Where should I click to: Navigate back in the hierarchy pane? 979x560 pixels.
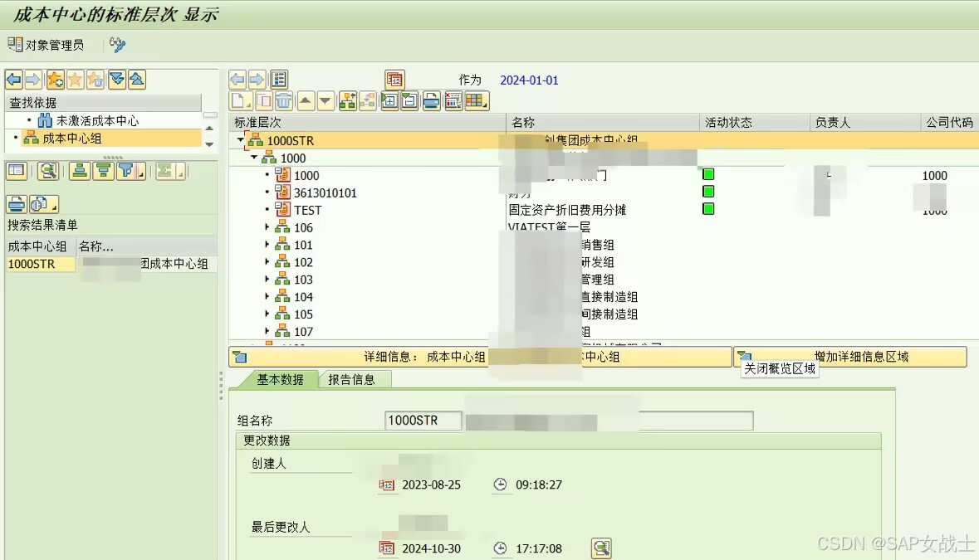(237, 80)
